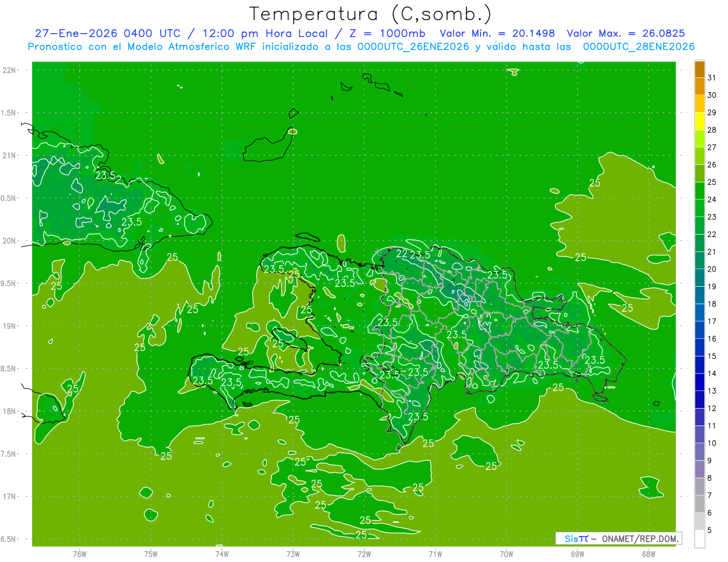Click the yellow 28 legend color block
The image size is (728, 562).
(699, 121)
